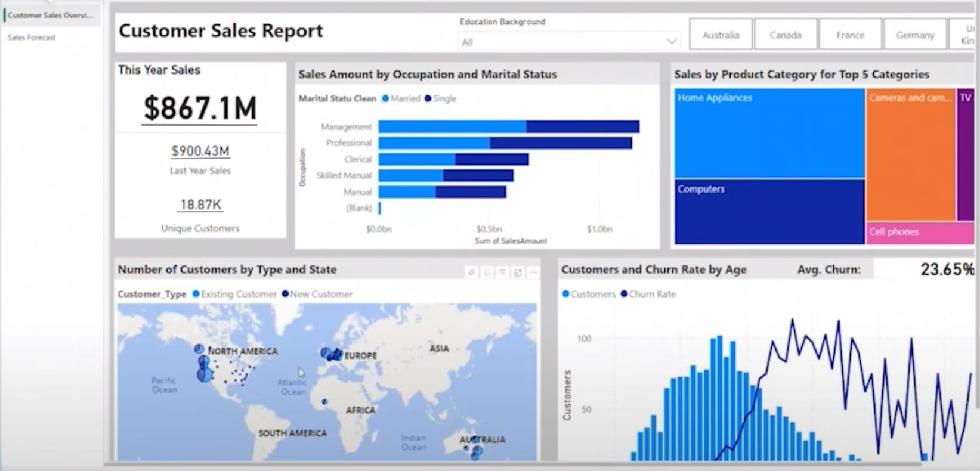Click the New Customer legend entry
The width and height of the screenshot is (980, 471).
tap(317, 294)
